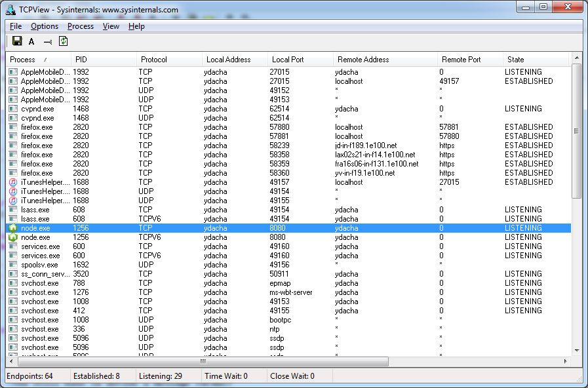588x388 pixels.
Task: Click the svchost.exe icon for PID 788
Action: (13, 283)
